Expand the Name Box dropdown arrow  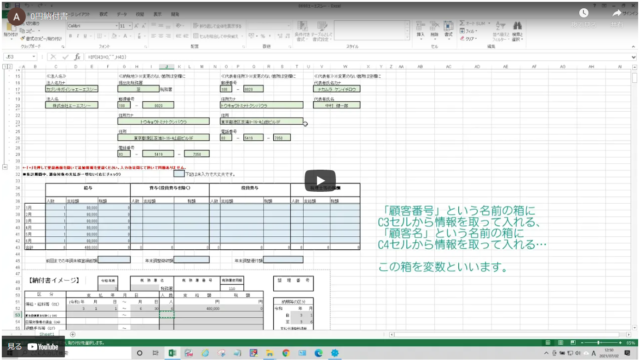click(33, 57)
